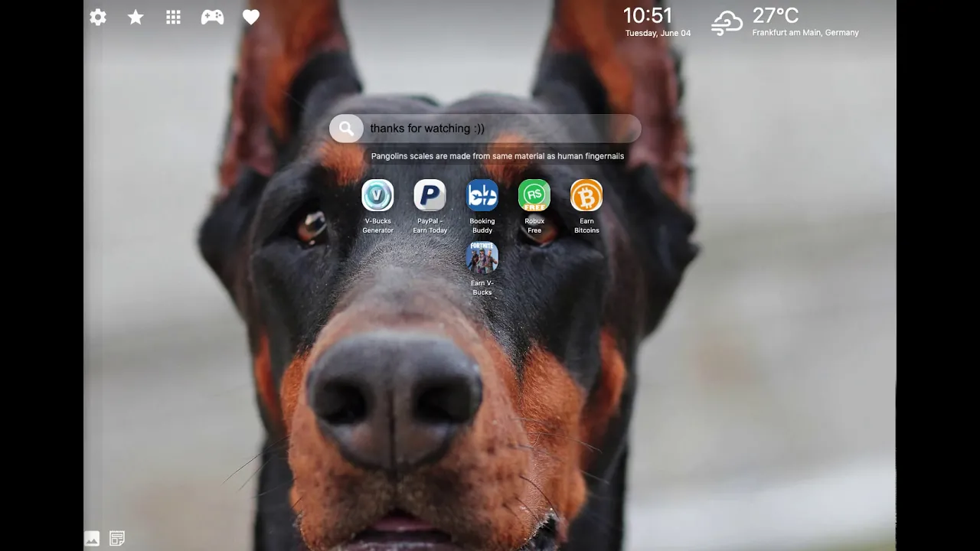This screenshot has height=551, width=980.
Task: Open the Robux Free shortcut icon
Action: tap(534, 195)
